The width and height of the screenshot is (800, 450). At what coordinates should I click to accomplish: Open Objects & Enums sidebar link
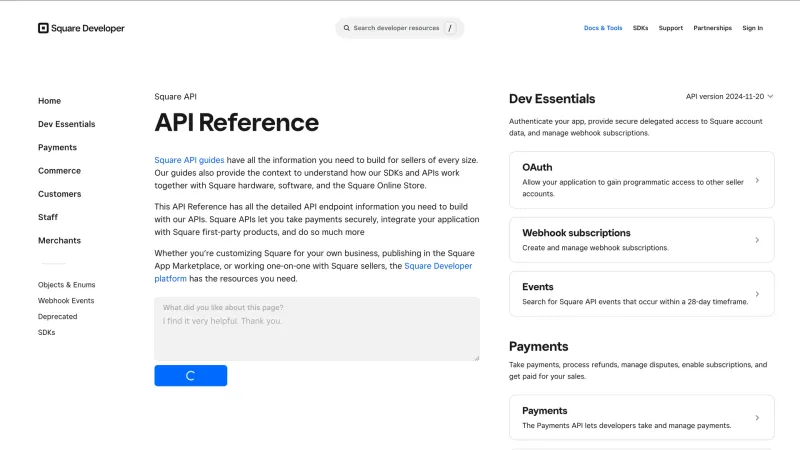tap(66, 285)
